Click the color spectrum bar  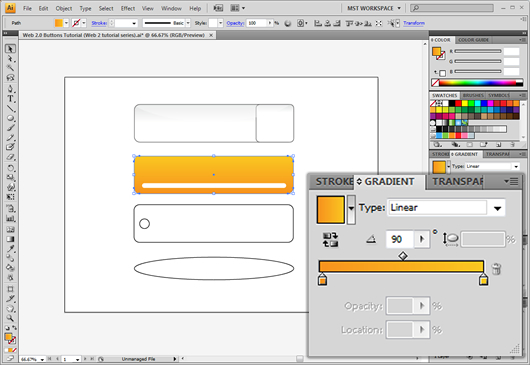tap(477, 82)
